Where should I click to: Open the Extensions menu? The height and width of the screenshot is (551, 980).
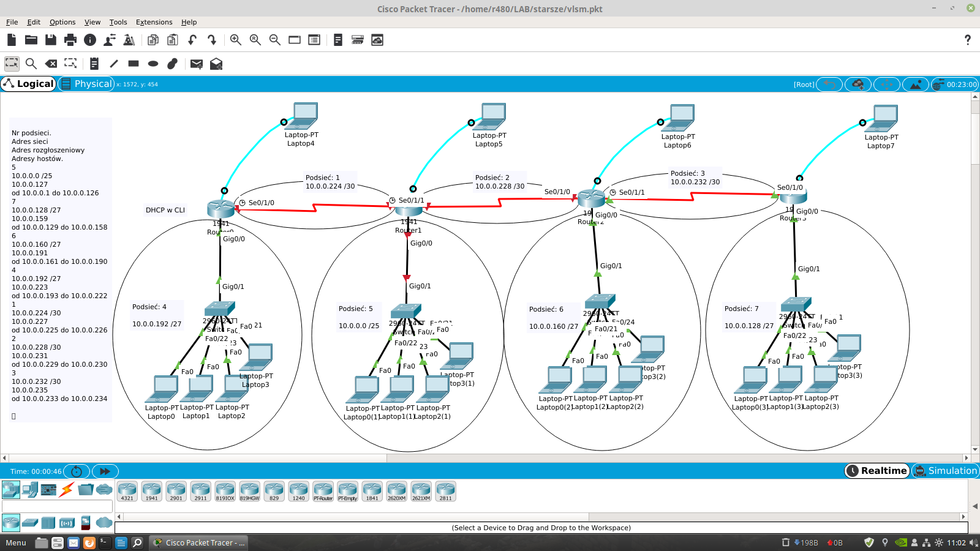(x=154, y=22)
